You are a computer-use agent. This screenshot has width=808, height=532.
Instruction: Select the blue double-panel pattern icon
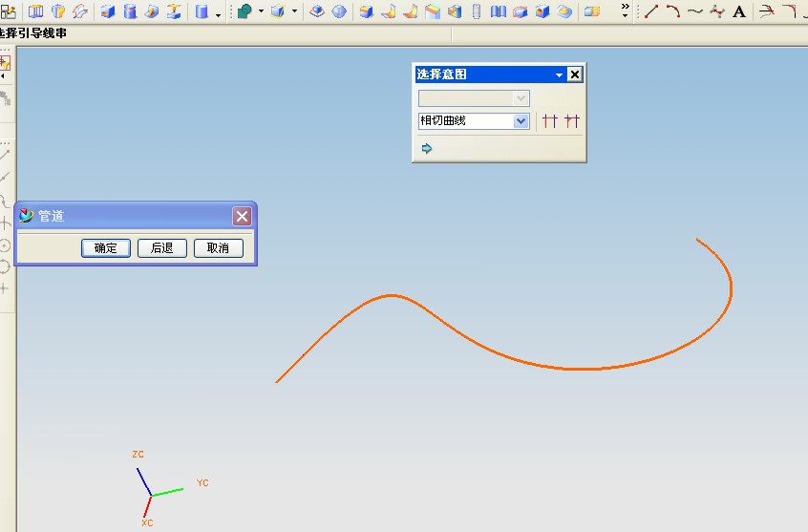pyautogui.click(x=498, y=11)
